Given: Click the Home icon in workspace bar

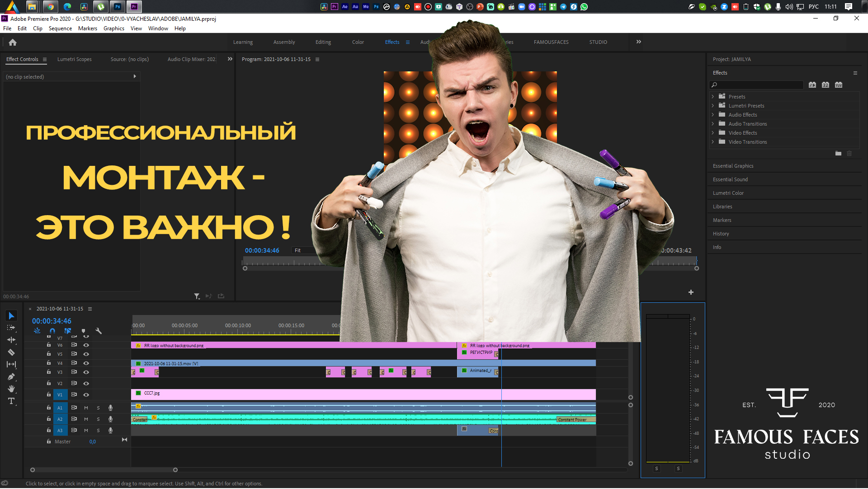Looking at the screenshot, I should (13, 42).
